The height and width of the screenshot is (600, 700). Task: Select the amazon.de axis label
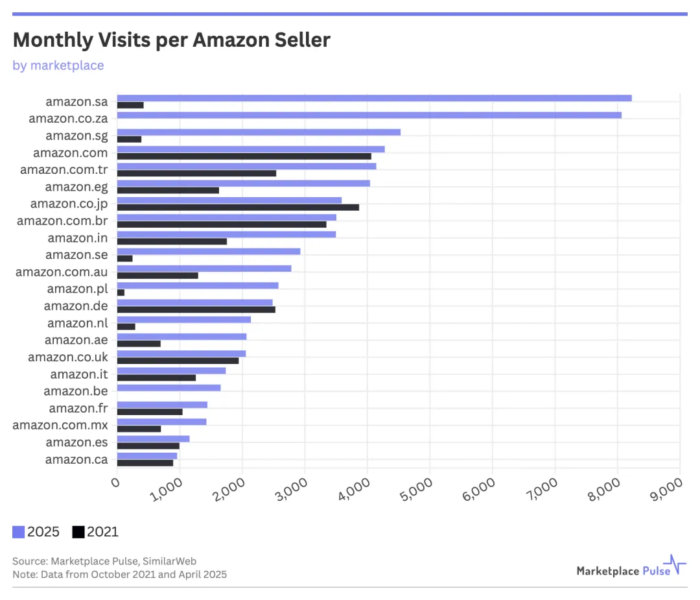tap(76, 306)
